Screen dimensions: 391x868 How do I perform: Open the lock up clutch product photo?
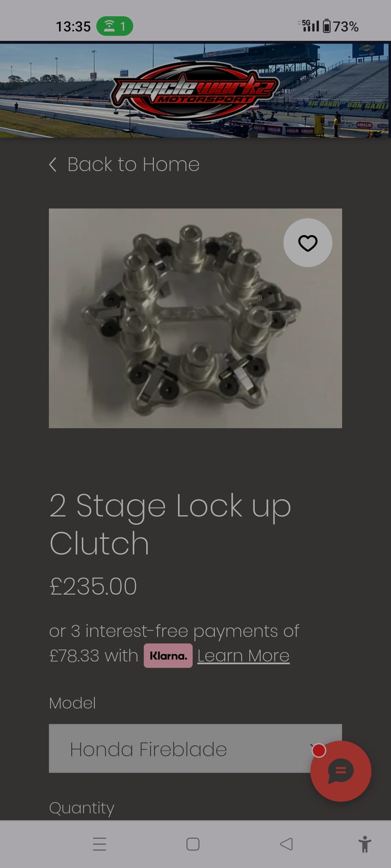click(195, 318)
